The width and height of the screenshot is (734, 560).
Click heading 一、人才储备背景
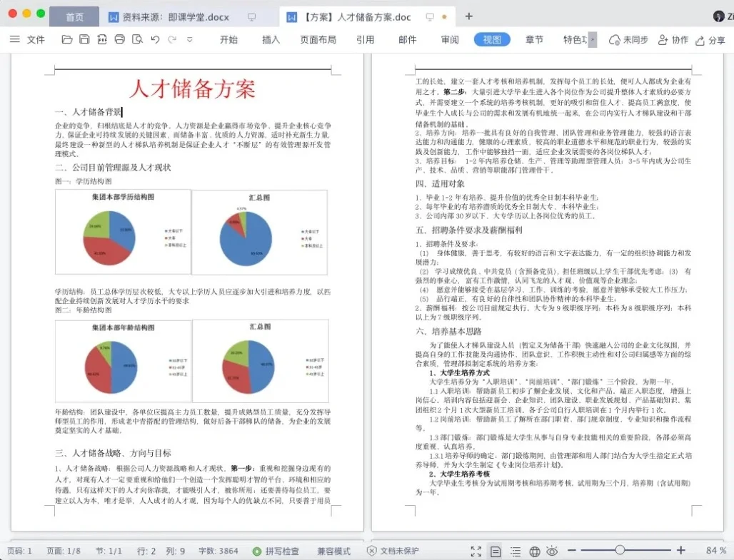click(88, 112)
